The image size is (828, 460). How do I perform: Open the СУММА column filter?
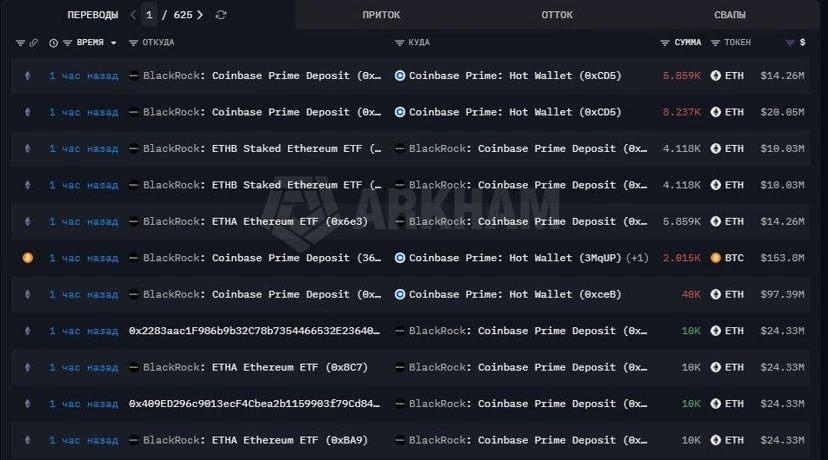click(x=665, y=43)
